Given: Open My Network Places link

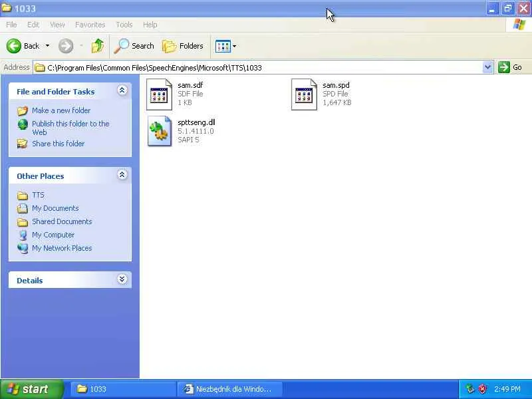Looking at the screenshot, I should [62, 248].
